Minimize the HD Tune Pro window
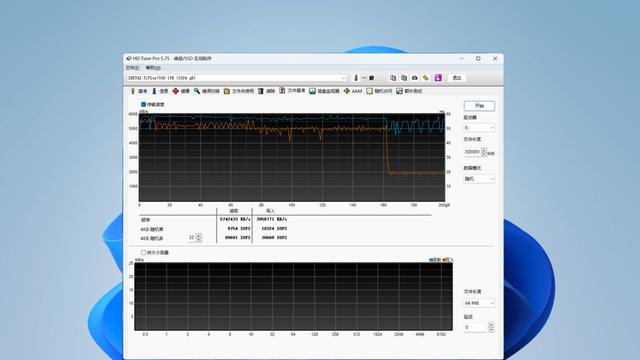Screen dimensions: 640x360 pyautogui.click(x=462, y=58)
